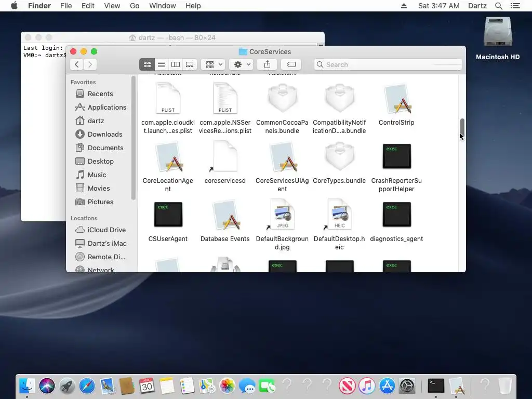
Task: Open the Go menu
Action: [135, 6]
